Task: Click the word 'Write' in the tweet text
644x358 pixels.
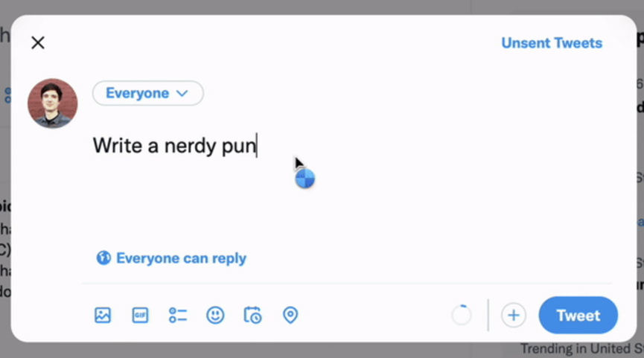Action: coord(116,146)
